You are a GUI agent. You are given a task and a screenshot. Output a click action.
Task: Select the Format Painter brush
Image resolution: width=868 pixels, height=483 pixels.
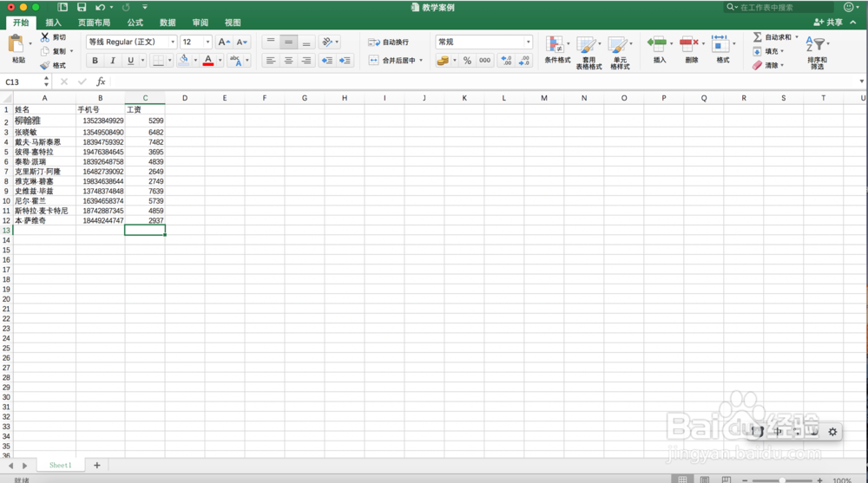[x=45, y=65]
